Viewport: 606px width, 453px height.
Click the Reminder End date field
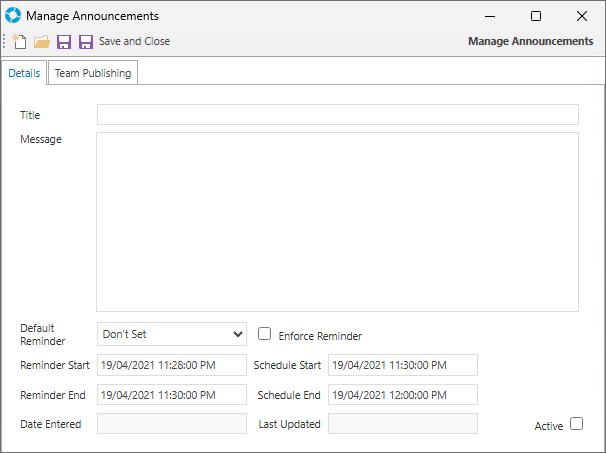click(x=172, y=395)
